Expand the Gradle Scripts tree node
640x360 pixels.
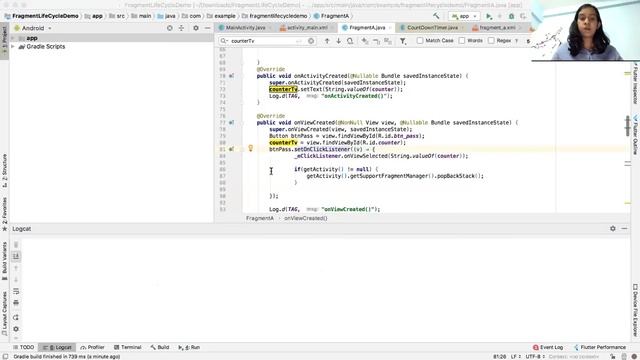point(13,47)
